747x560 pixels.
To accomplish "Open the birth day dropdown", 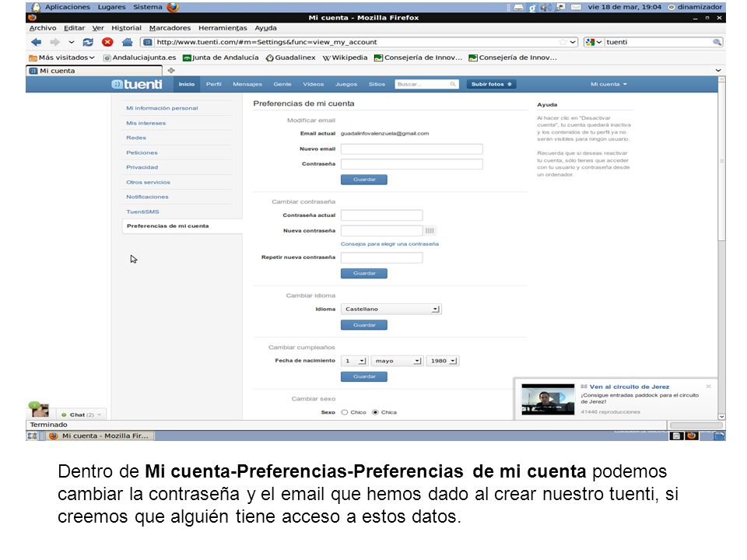I will click(354, 361).
